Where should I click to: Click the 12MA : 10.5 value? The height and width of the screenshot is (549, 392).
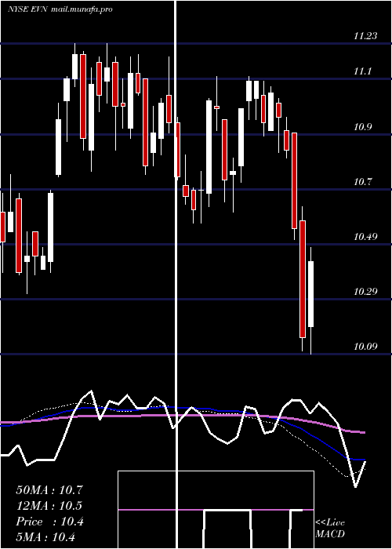49,506
